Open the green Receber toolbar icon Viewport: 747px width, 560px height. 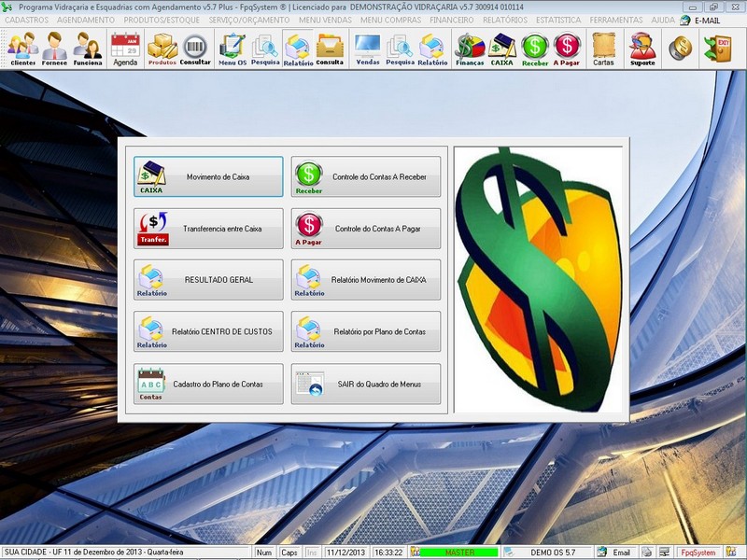535,49
